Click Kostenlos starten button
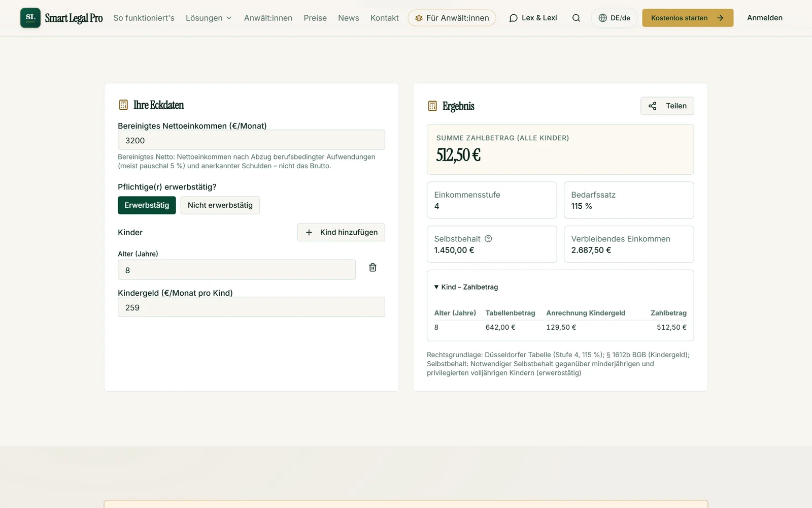Screen dimensions: 812x508 pyautogui.click(x=688, y=18)
